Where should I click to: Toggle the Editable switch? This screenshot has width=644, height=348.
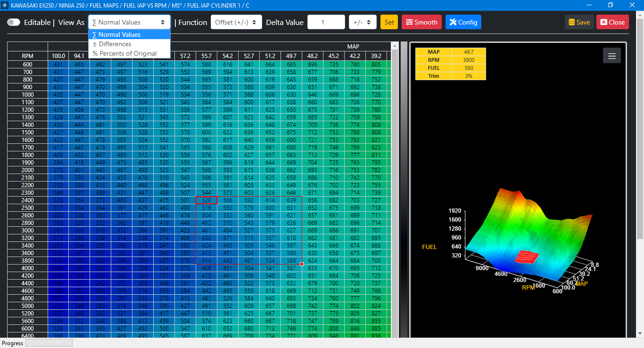[x=14, y=22]
